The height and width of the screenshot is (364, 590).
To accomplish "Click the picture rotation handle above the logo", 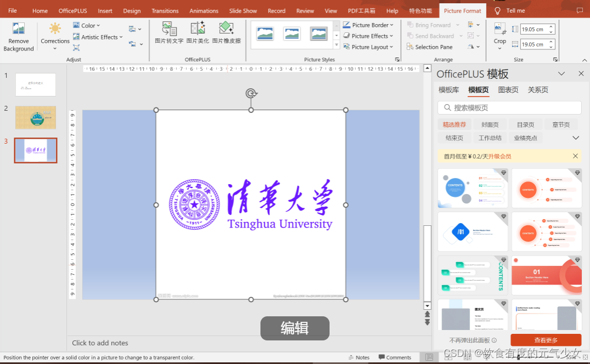I will tap(251, 93).
